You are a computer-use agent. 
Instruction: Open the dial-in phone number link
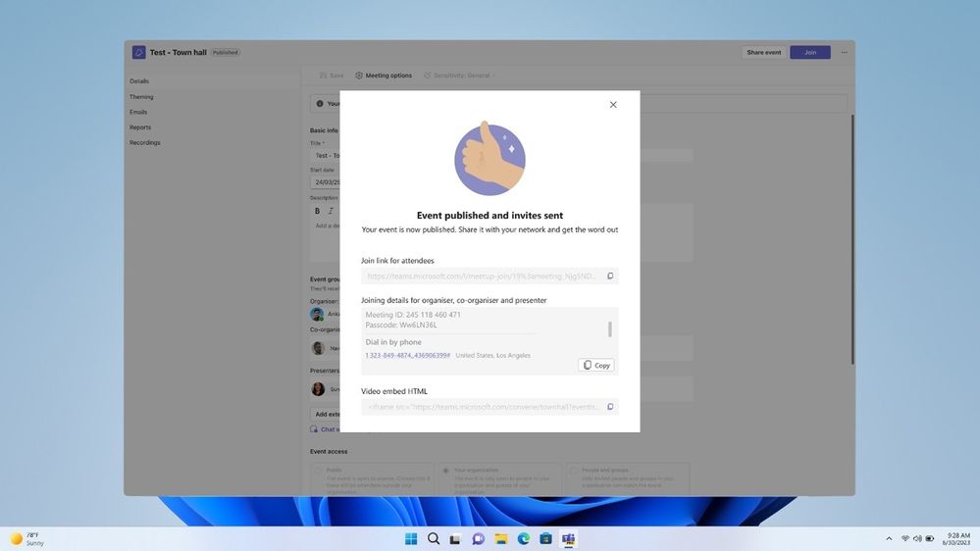[x=407, y=356]
